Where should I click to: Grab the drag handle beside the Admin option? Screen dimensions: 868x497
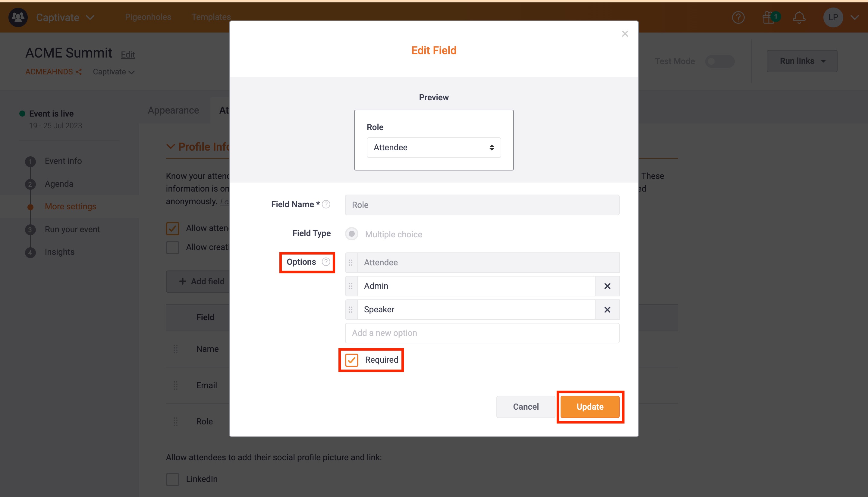(x=351, y=286)
